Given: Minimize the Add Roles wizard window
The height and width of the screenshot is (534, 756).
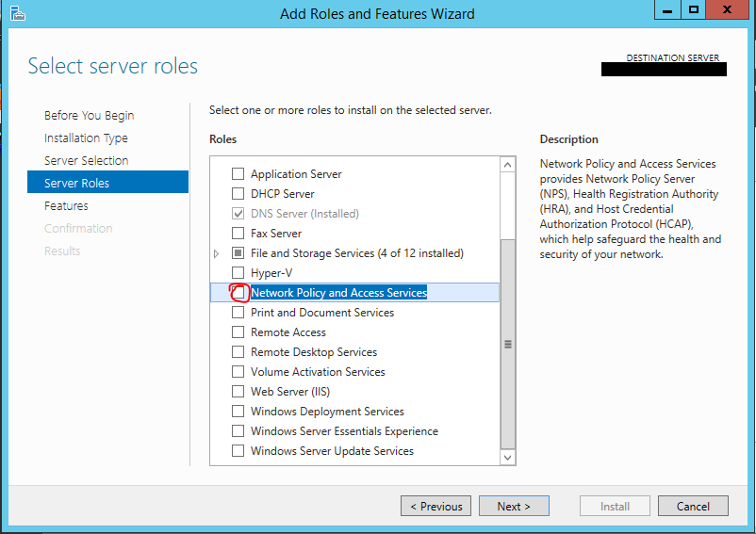Looking at the screenshot, I should [667, 10].
